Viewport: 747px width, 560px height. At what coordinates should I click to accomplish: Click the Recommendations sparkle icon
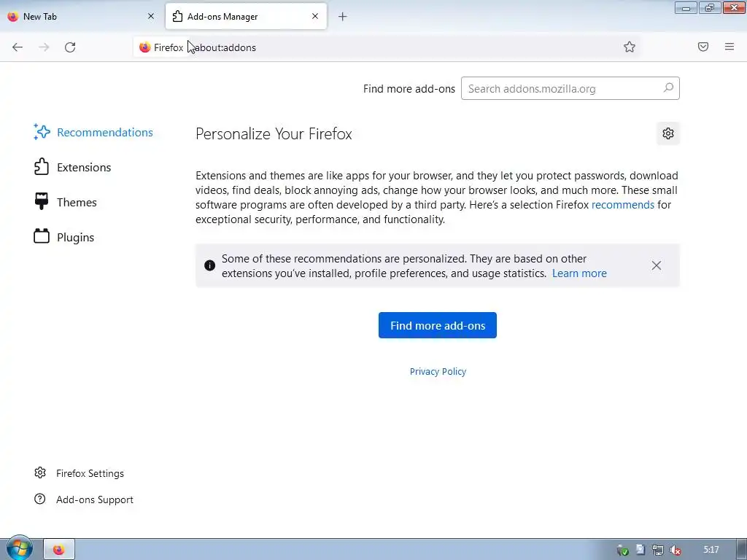pyautogui.click(x=42, y=132)
